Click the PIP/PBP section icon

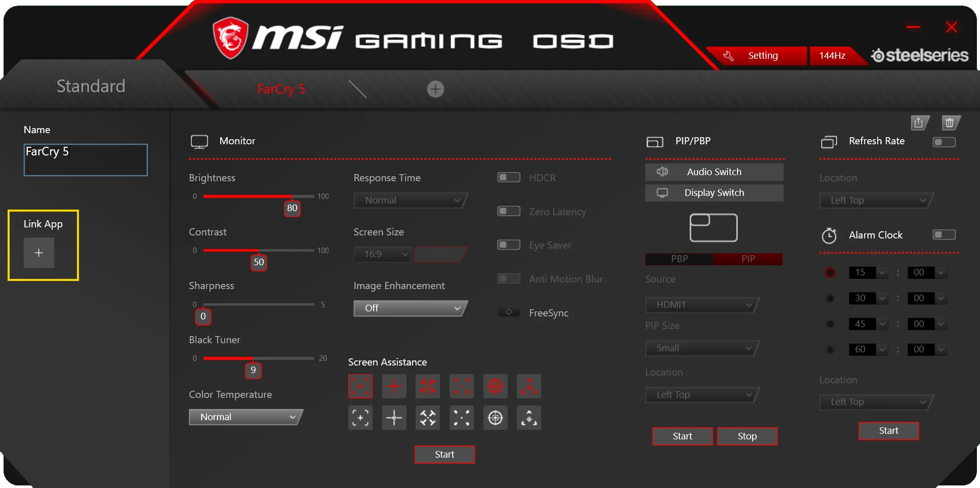655,142
